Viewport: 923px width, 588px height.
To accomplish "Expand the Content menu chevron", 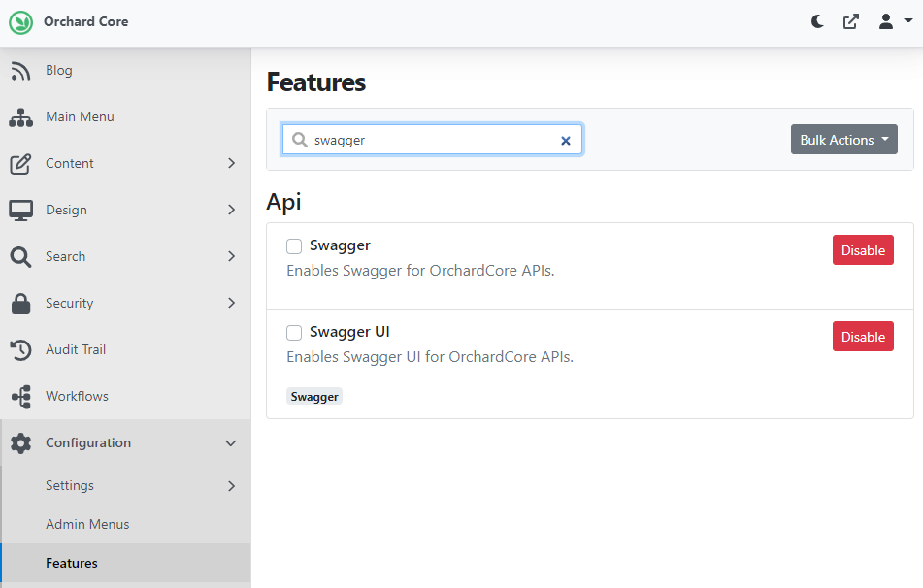I will tap(231, 163).
